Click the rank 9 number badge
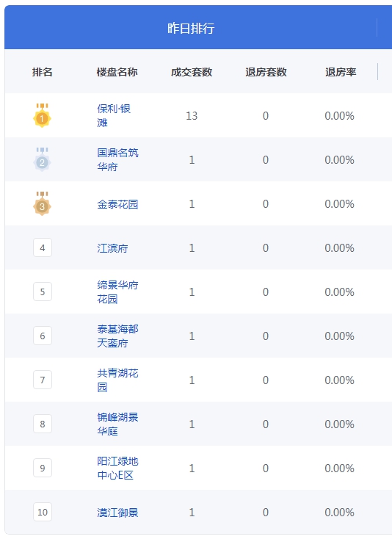The height and width of the screenshot is (539, 392). pyautogui.click(x=43, y=468)
